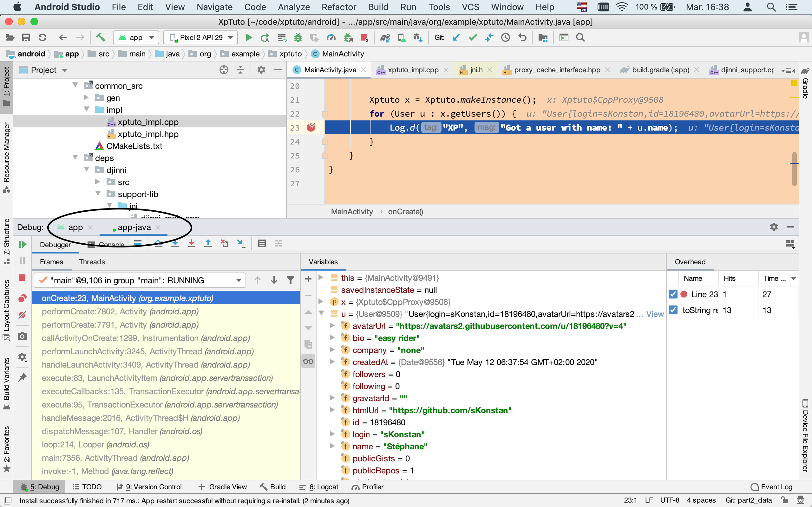
Task: Uncheck the Line 23 overhead checkbox
Action: point(673,294)
